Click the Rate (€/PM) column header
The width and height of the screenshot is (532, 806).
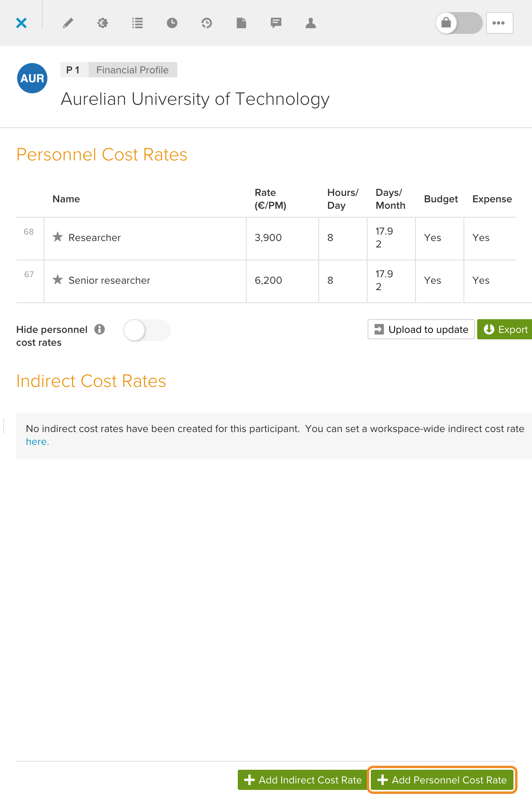pos(270,199)
